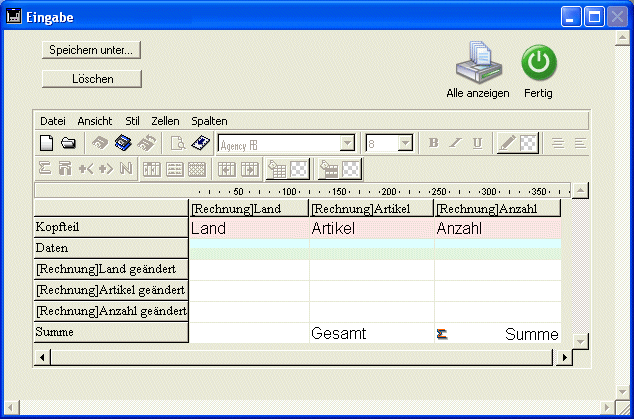Click the sum icon in Anzahl cell
Viewport: 634px width, 419px height.
click(443, 335)
